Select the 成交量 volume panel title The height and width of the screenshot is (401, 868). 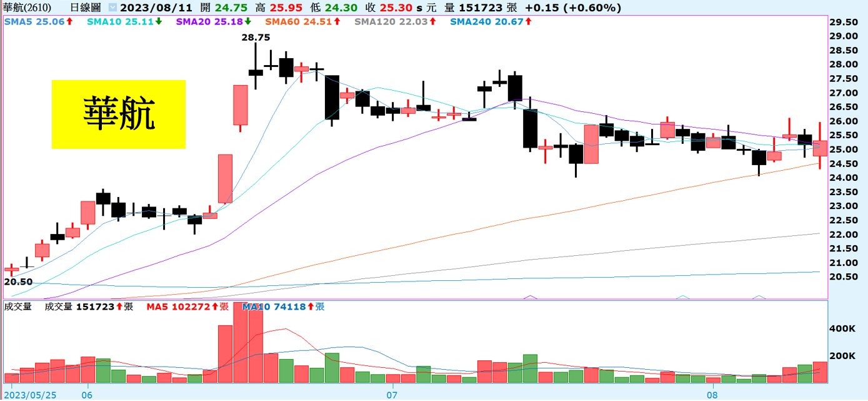pyautogui.click(x=17, y=307)
